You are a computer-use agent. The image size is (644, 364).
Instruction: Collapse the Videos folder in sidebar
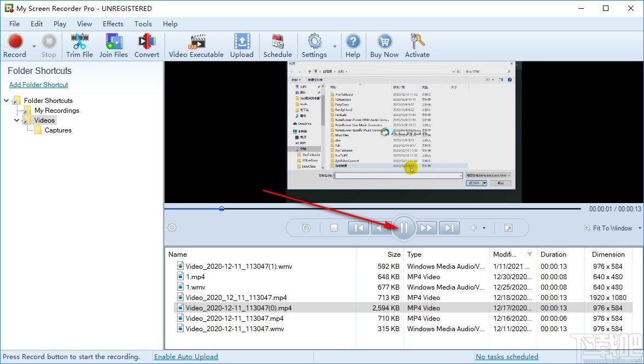pos(16,120)
